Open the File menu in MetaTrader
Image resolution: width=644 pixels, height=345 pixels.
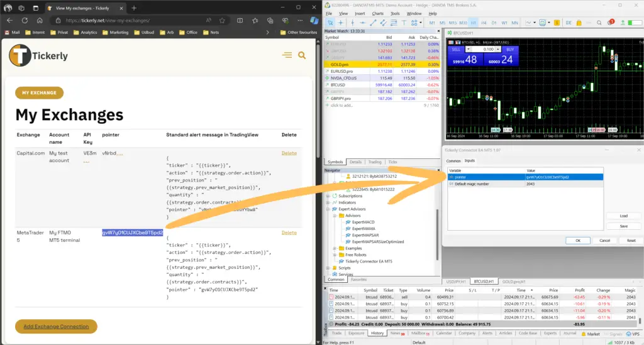coord(329,14)
